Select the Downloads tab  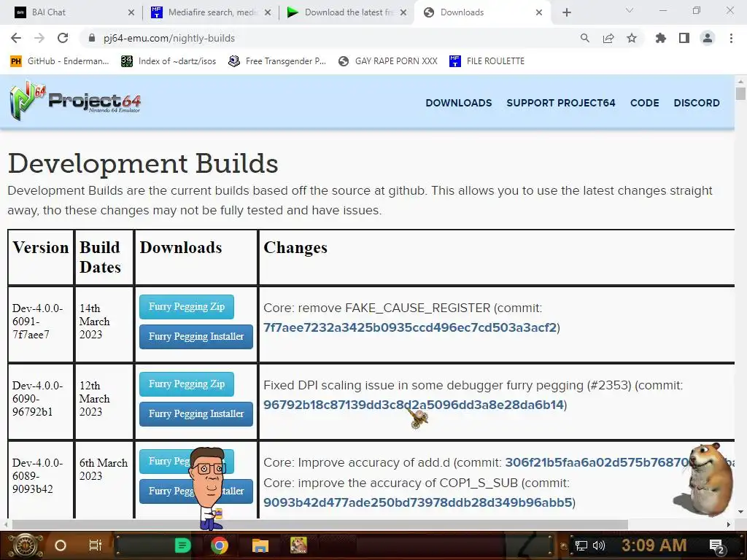[x=483, y=12]
